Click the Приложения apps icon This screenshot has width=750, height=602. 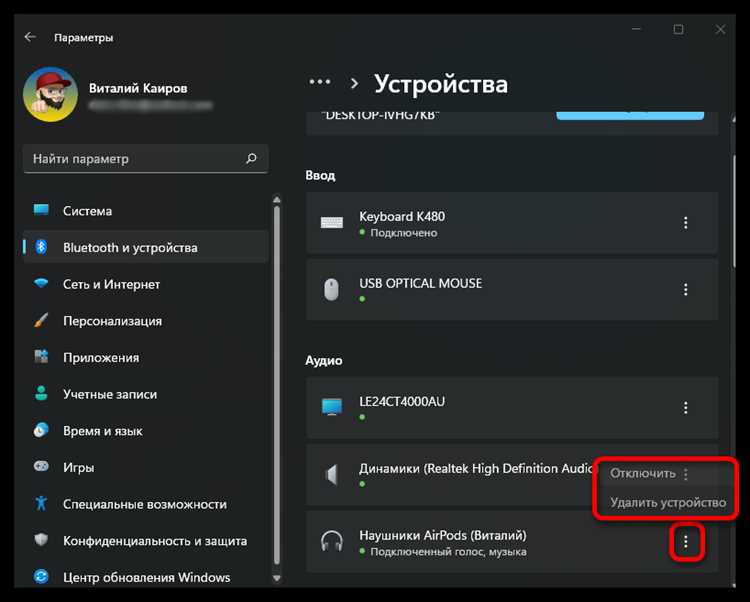click(41, 356)
